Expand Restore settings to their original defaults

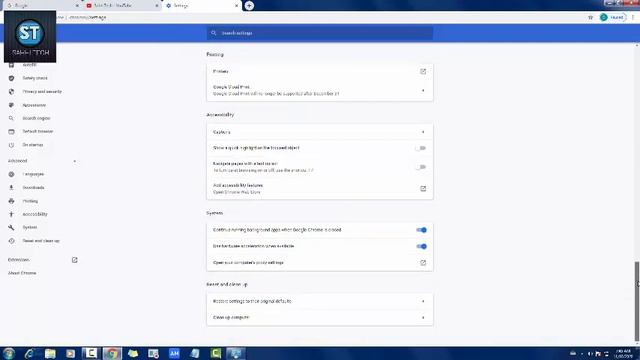click(320, 301)
